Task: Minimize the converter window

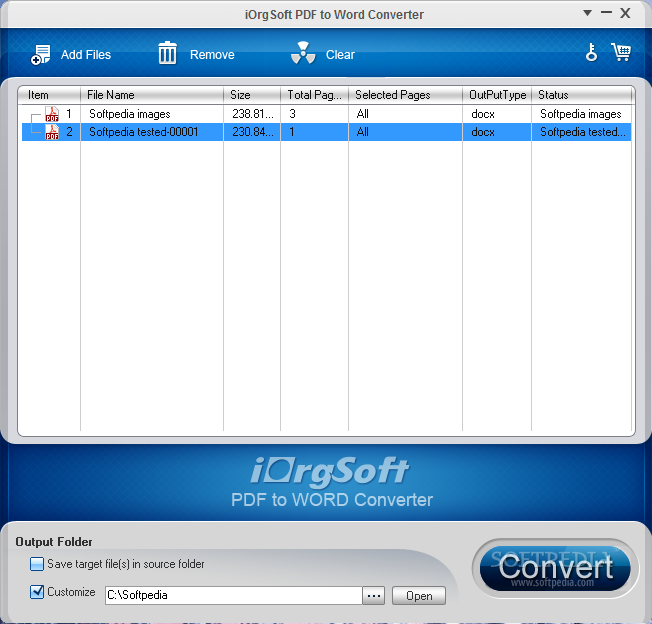Action: [606, 13]
